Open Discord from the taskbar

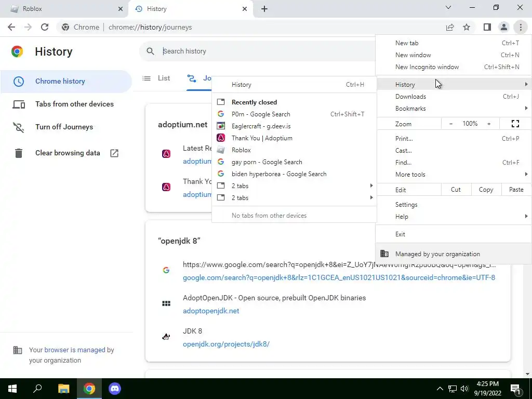(x=115, y=389)
